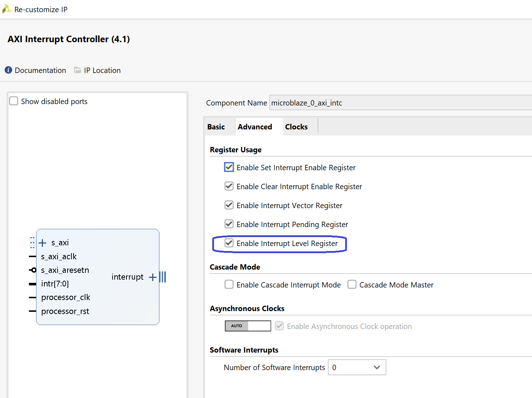
Task: Click the Documentation info icon
Action: click(9, 70)
